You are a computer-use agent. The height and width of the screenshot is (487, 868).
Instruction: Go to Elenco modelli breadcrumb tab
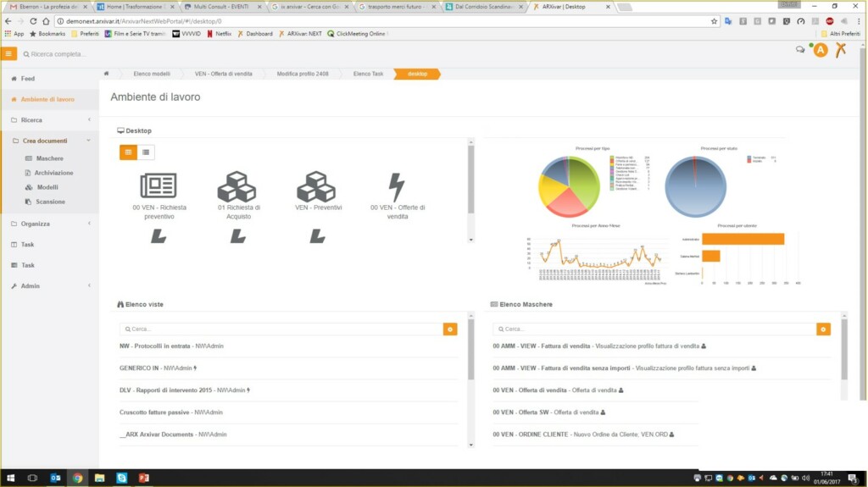(x=152, y=74)
